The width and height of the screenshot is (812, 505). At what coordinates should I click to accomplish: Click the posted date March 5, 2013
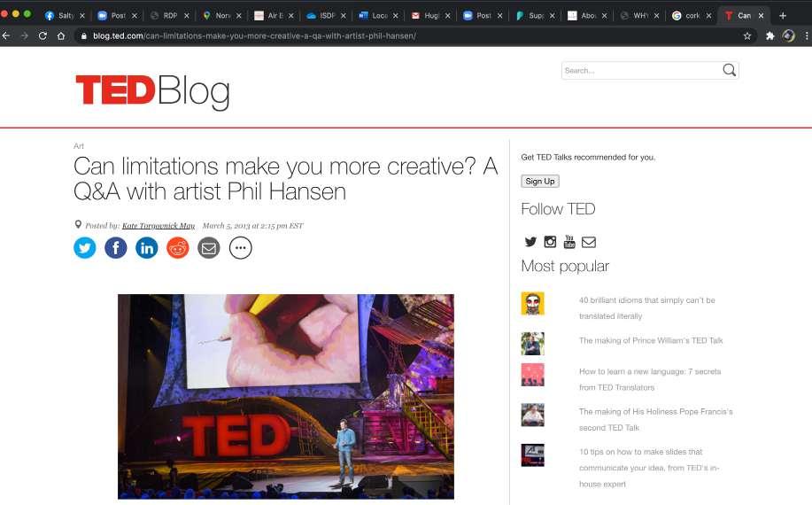coord(252,225)
